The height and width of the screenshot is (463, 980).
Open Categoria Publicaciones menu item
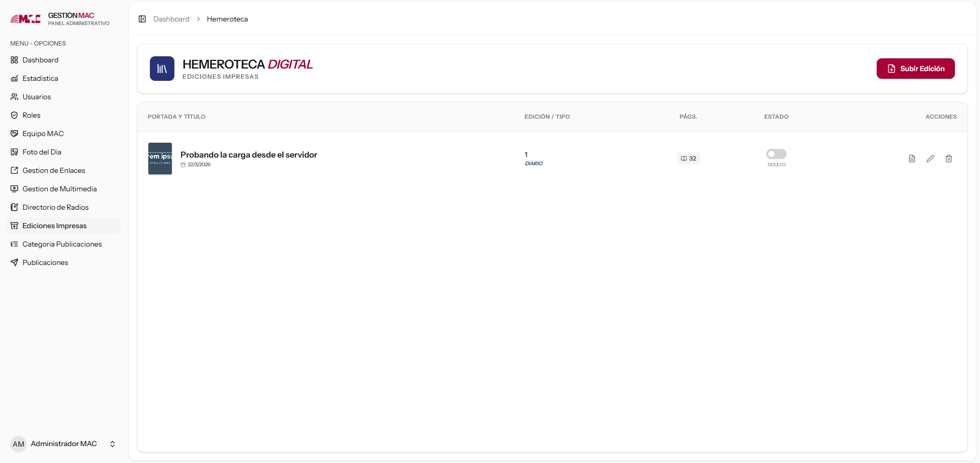pos(62,244)
